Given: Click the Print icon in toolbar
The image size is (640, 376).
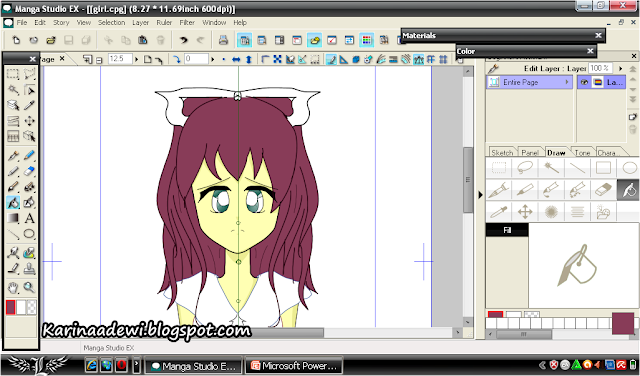Looking at the screenshot, I should point(223,40).
